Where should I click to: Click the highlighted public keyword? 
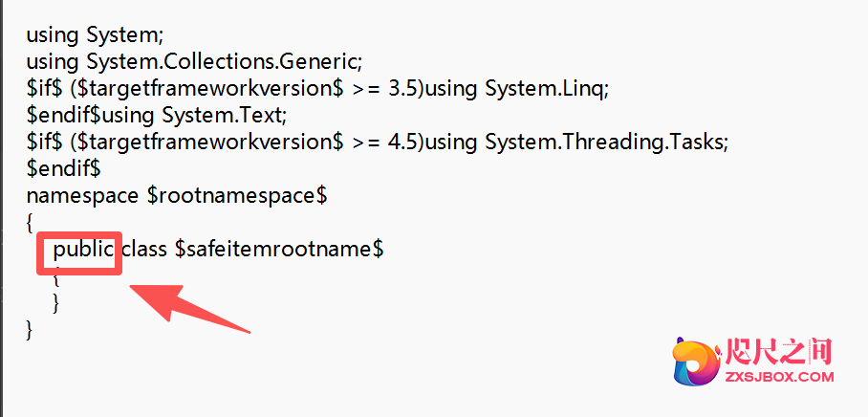click(x=83, y=250)
